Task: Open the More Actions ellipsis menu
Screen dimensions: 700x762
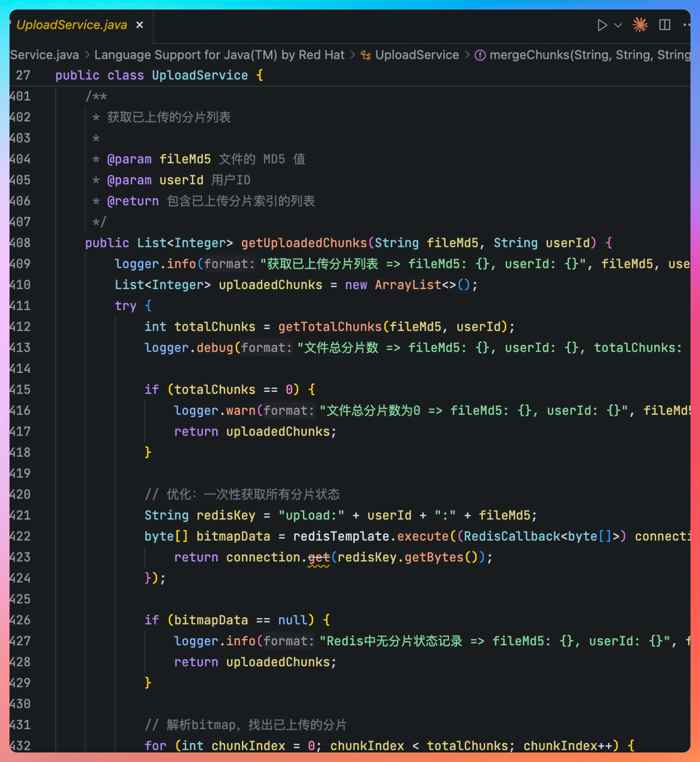Action: pos(686,25)
